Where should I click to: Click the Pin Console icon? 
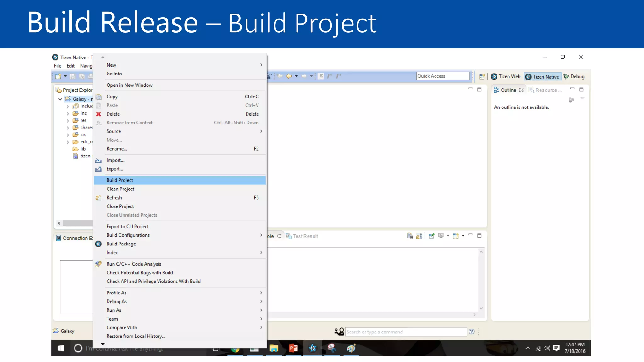tap(431, 236)
